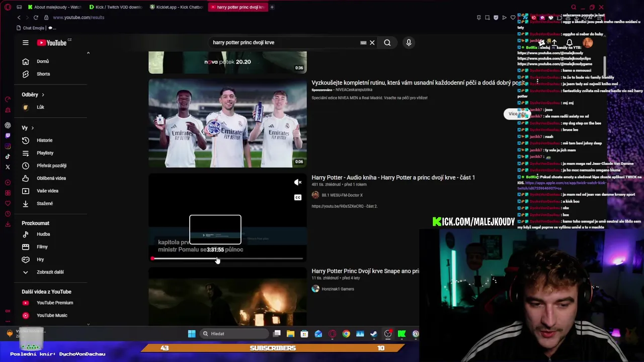Go back in browser history
The height and width of the screenshot is (362, 644).
click(x=19, y=18)
